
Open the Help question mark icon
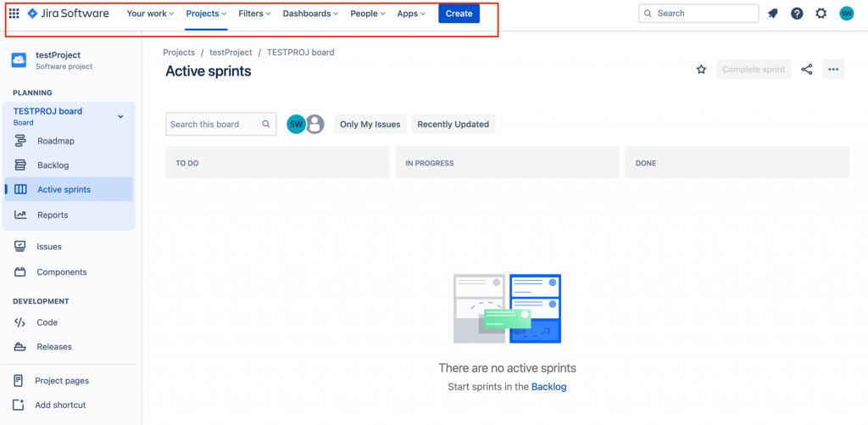coord(797,14)
